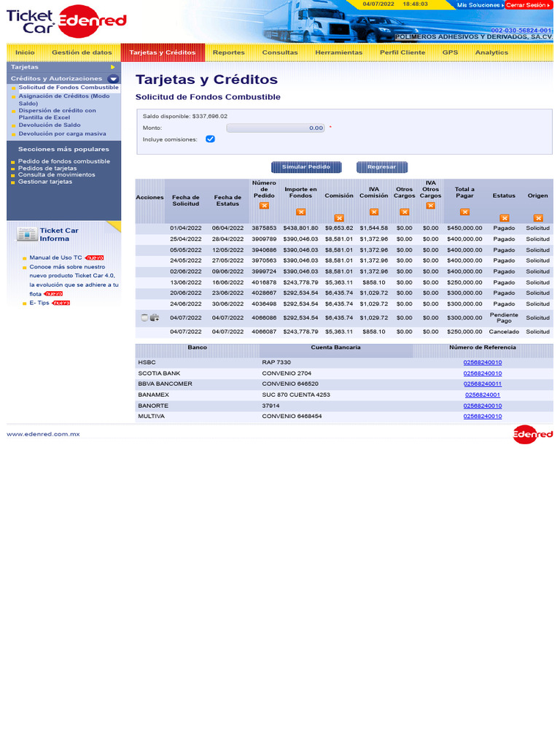Open the Inicio menu
The image size is (560, 747).
[25, 53]
